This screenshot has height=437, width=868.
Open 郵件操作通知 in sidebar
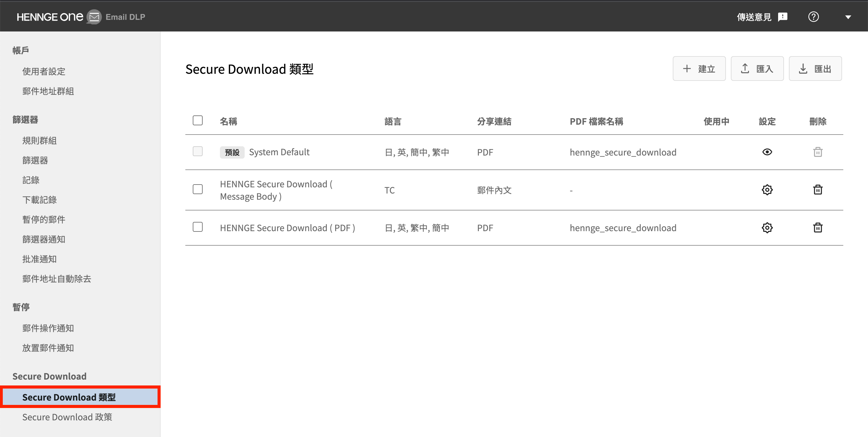pyautogui.click(x=48, y=328)
